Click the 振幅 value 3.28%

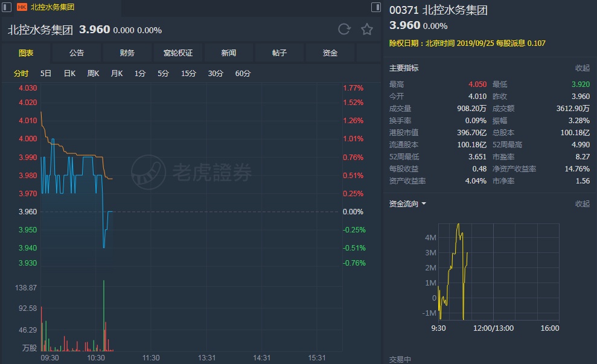pos(579,121)
